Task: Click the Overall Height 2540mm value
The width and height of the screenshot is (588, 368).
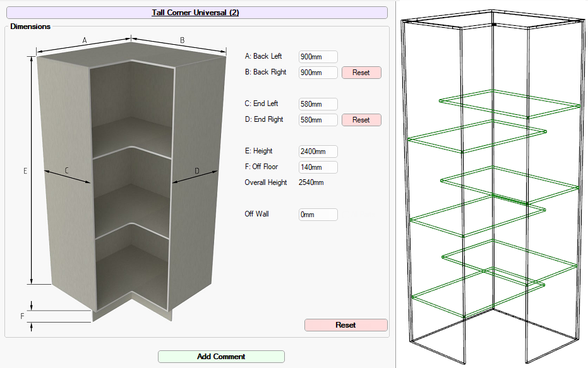Action: 311,183
